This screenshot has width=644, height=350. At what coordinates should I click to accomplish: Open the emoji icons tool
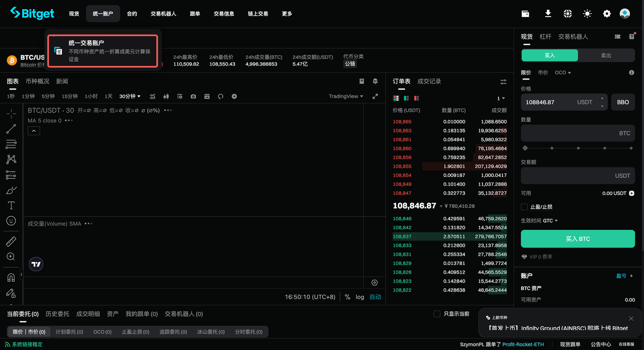tap(11, 221)
